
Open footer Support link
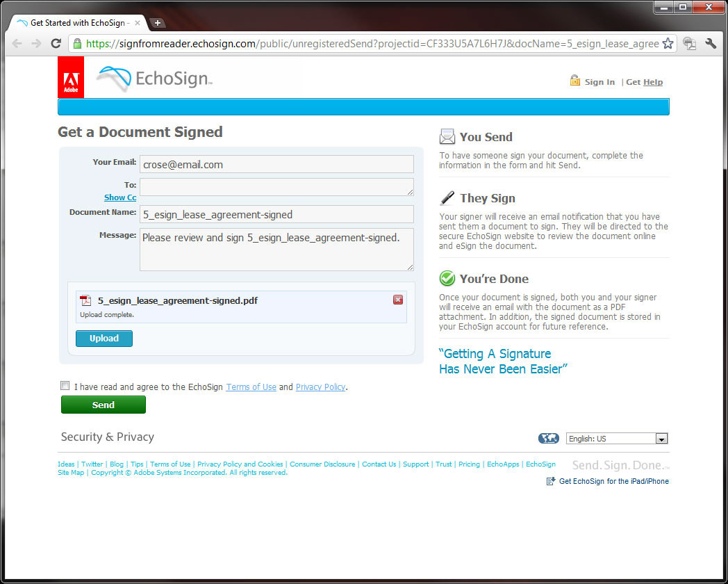pos(415,464)
